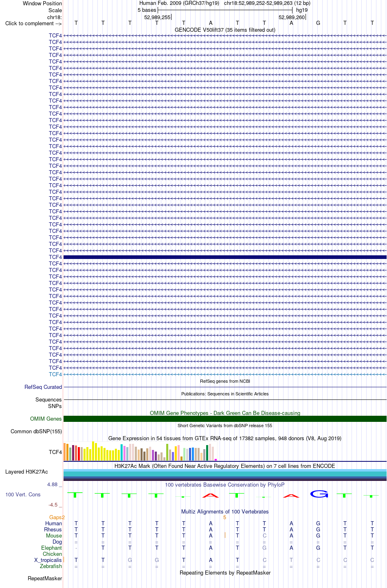387x588 pixels.
Task: Click the 100 Vert. Cons label
Action: point(23,494)
